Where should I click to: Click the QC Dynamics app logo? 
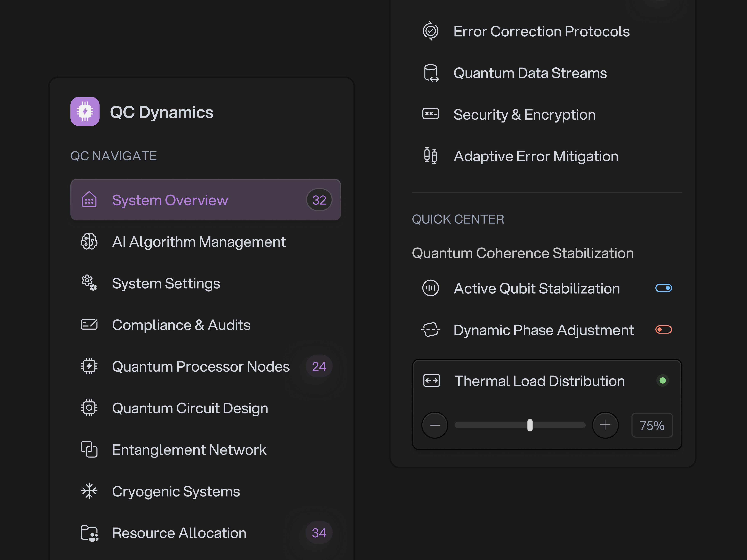coord(85,112)
